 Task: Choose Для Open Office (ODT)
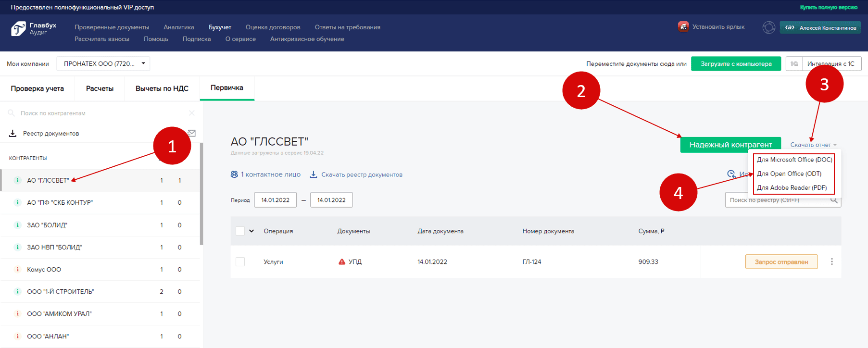click(x=789, y=174)
